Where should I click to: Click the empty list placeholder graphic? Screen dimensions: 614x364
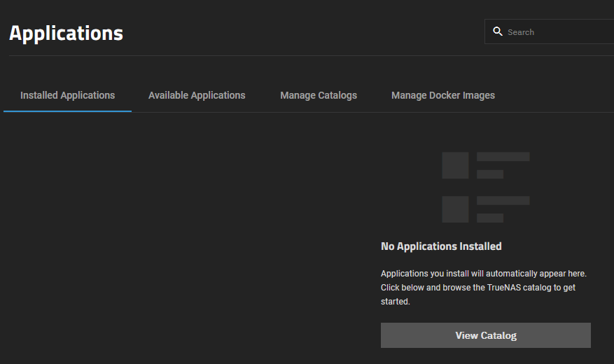pyautogui.click(x=486, y=188)
